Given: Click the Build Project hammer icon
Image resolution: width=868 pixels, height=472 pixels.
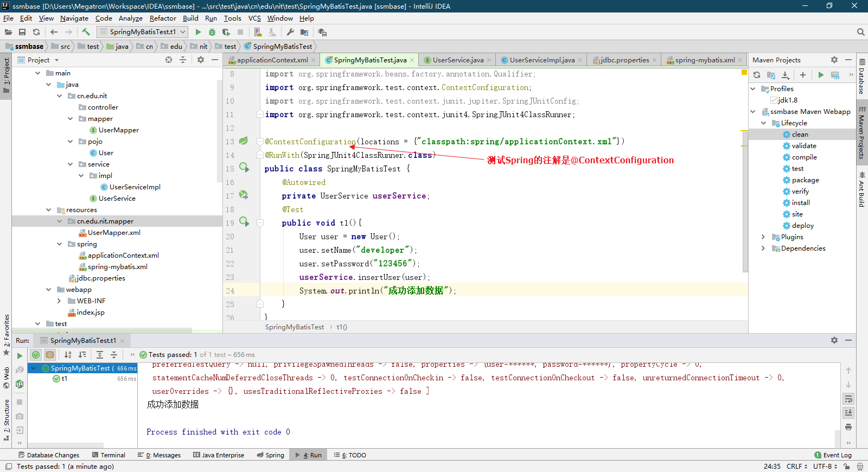Looking at the screenshot, I should pos(86,32).
